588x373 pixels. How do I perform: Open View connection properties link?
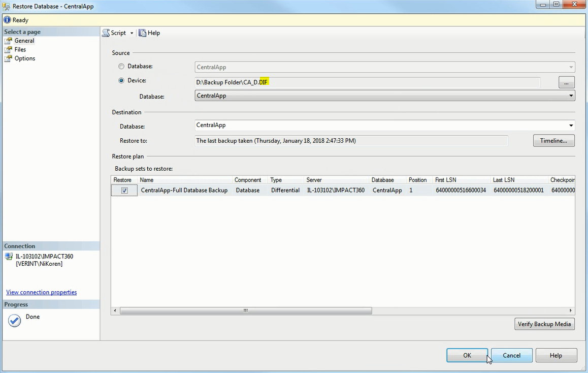[42, 292]
